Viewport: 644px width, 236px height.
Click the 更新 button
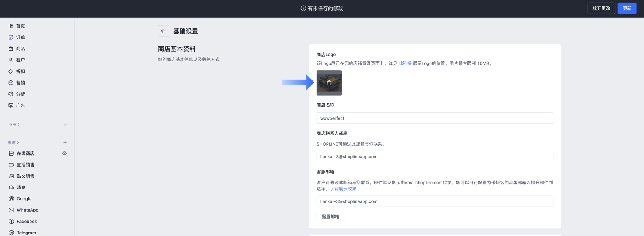tap(627, 8)
